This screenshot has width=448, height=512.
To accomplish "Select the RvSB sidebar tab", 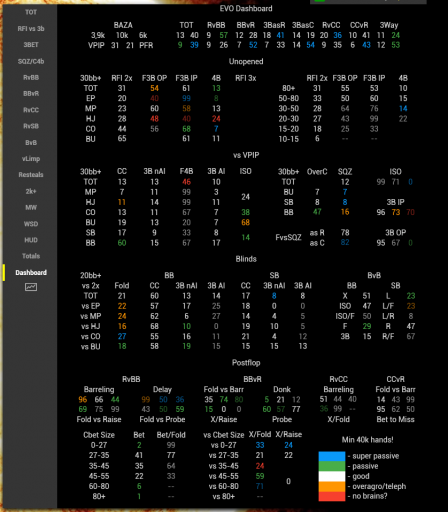I will (x=31, y=126).
